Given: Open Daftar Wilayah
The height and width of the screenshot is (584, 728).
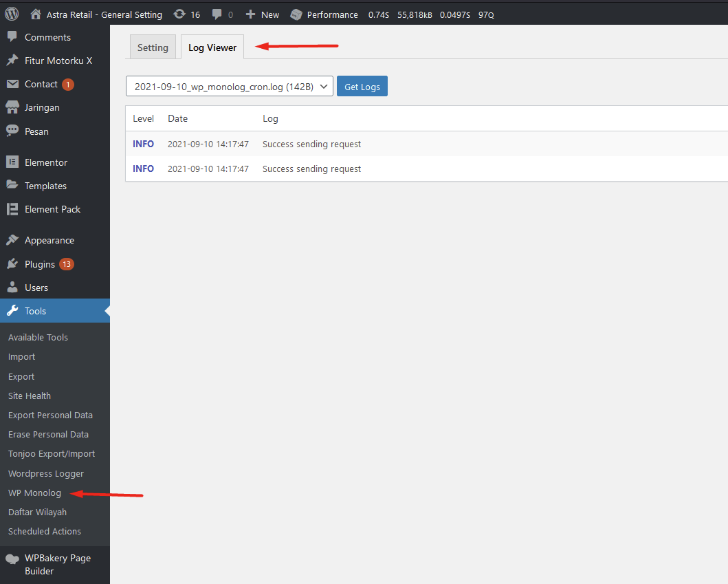Looking at the screenshot, I should tap(37, 512).
